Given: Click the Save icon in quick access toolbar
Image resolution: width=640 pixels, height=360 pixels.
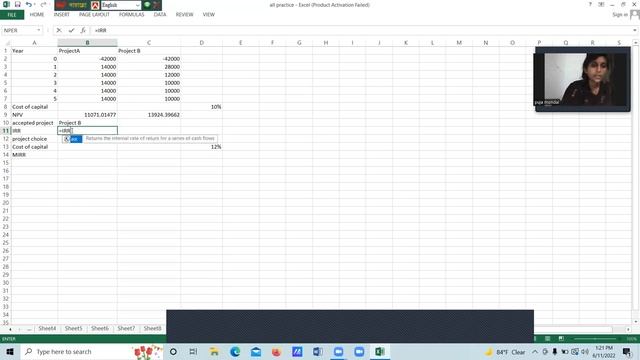Looking at the screenshot, I should pyautogui.click(x=18, y=4).
